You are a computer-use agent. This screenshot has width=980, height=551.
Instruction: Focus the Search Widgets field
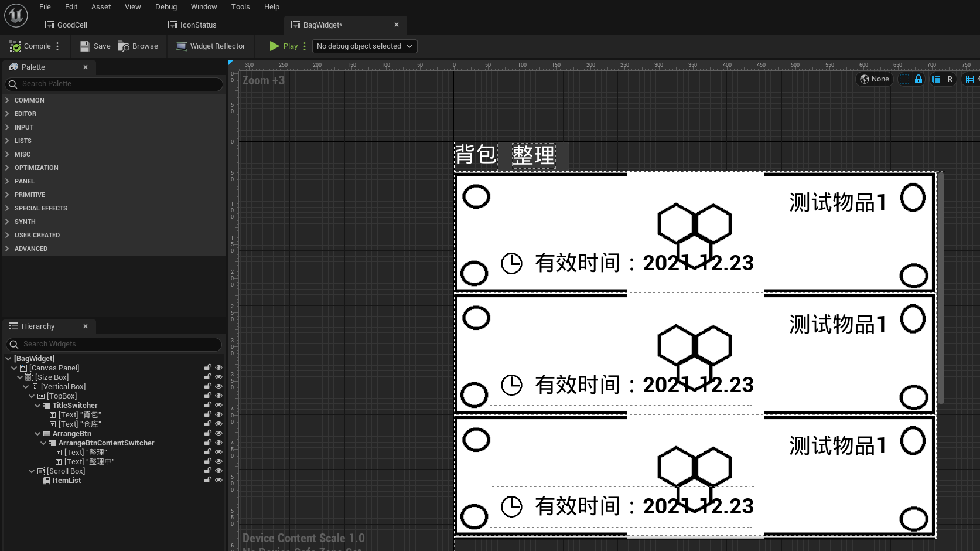pos(114,344)
